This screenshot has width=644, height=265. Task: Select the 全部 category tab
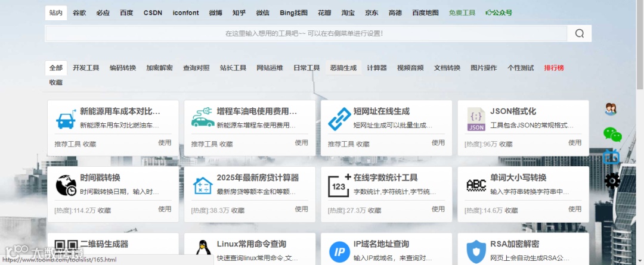[56, 68]
